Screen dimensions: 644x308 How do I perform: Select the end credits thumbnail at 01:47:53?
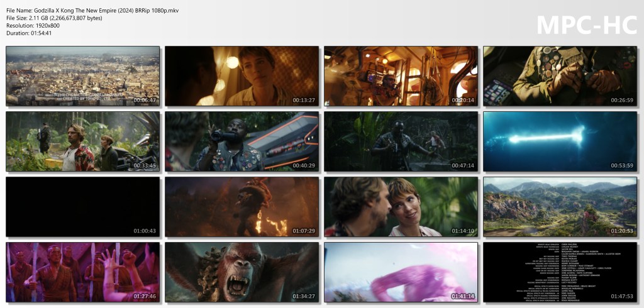(x=560, y=272)
